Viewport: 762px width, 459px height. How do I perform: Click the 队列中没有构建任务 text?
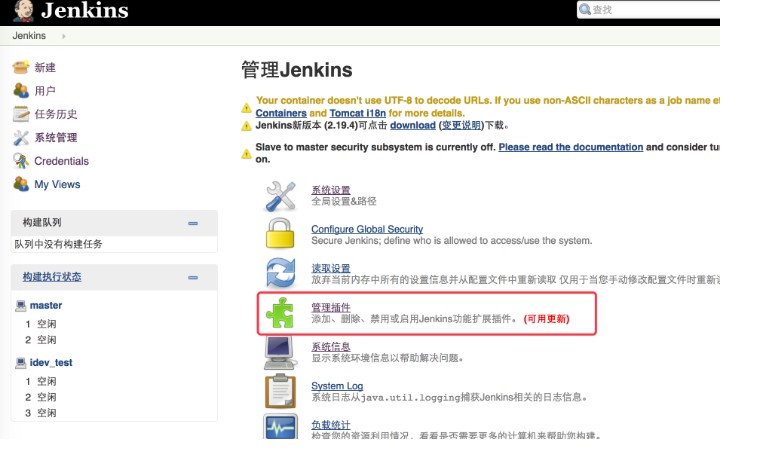tap(58, 244)
